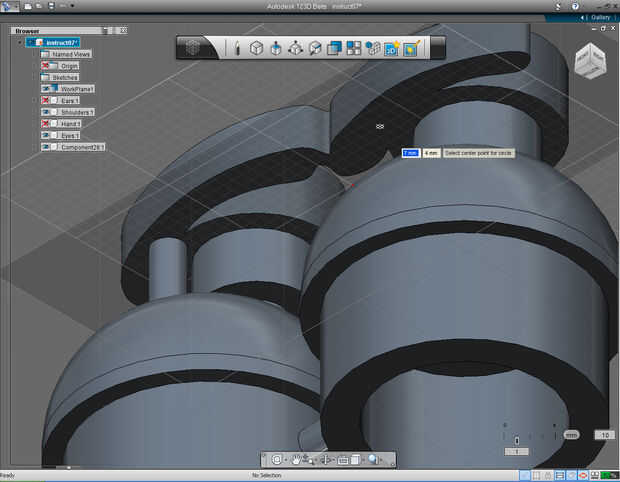Open the Primitives box tool
The width and height of the screenshot is (620, 482).
tap(256, 48)
